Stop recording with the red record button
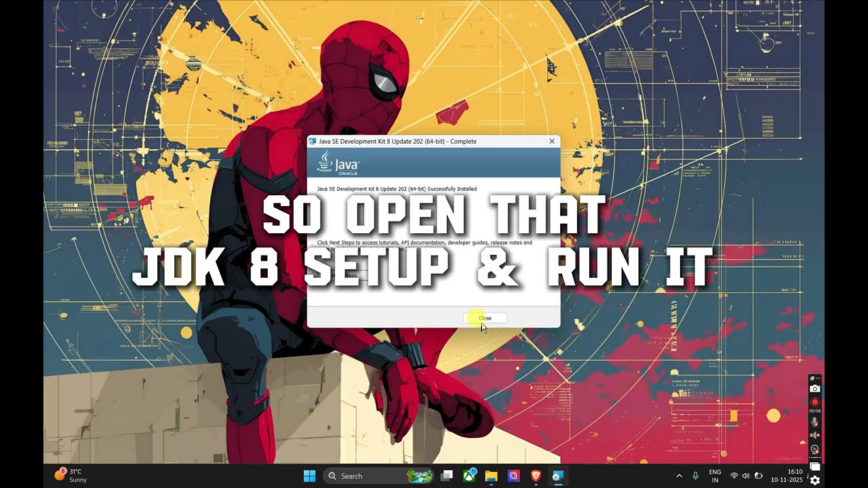 coord(815,402)
